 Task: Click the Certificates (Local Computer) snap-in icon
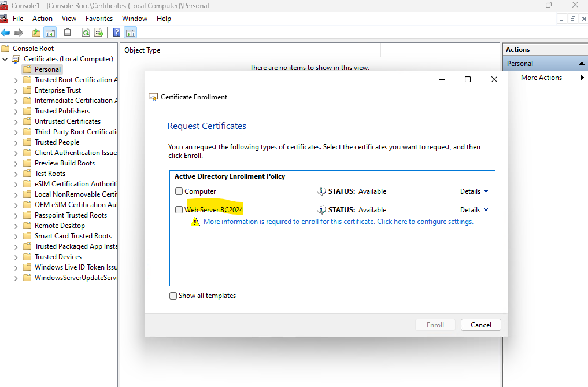click(16, 59)
